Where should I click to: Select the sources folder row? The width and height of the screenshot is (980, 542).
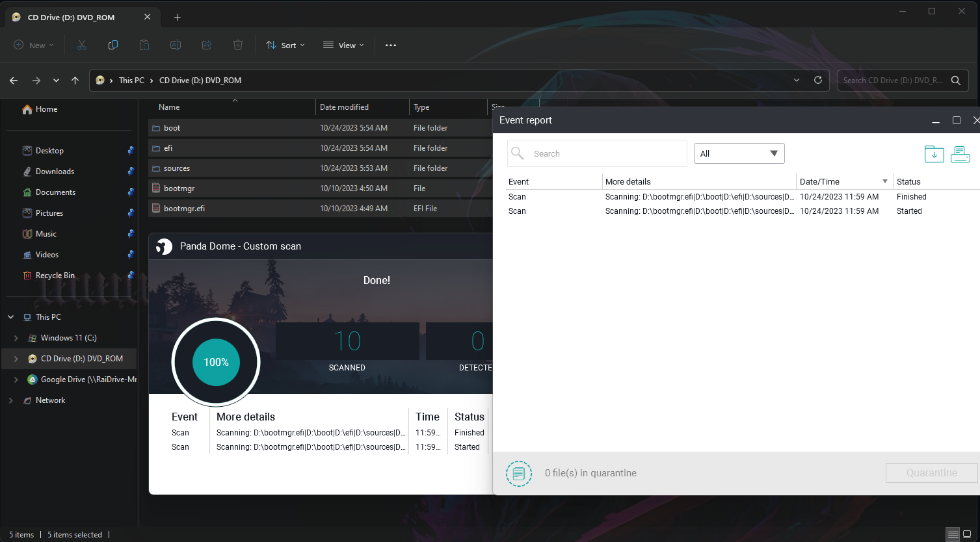pyautogui.click(x=320, y=168)
